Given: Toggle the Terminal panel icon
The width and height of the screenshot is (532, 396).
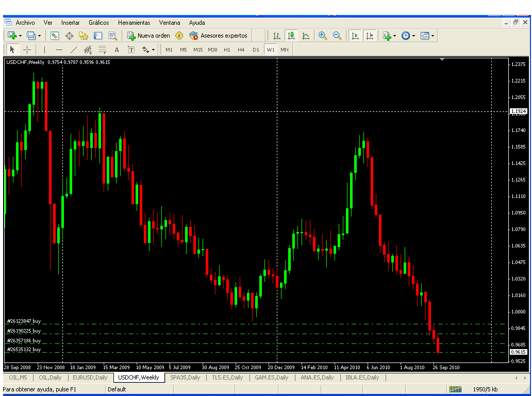Looking at the screenshot, I should click(x=98, y=36).
